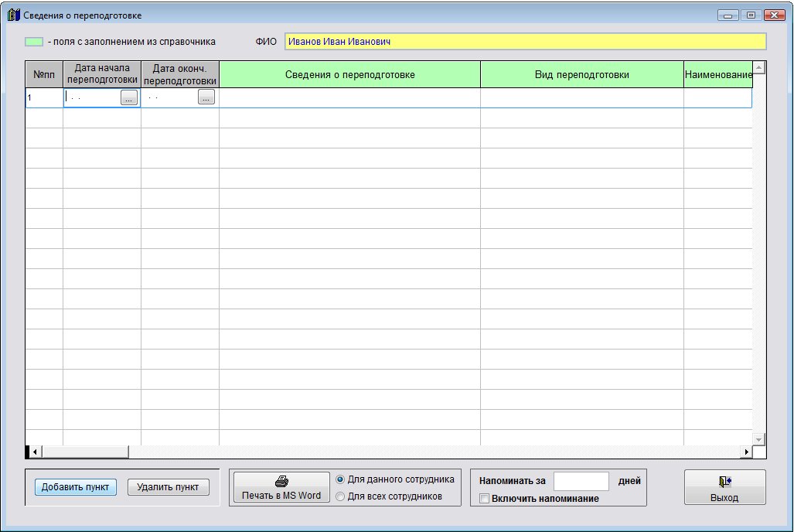Click the app icon in title bar
Viewport: 794px width, 532px height.
13,15
